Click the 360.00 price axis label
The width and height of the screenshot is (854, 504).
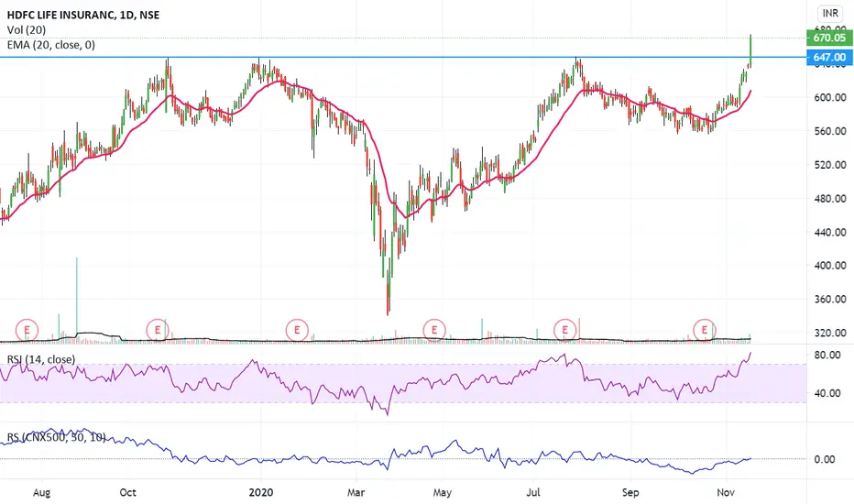point(830,299)
